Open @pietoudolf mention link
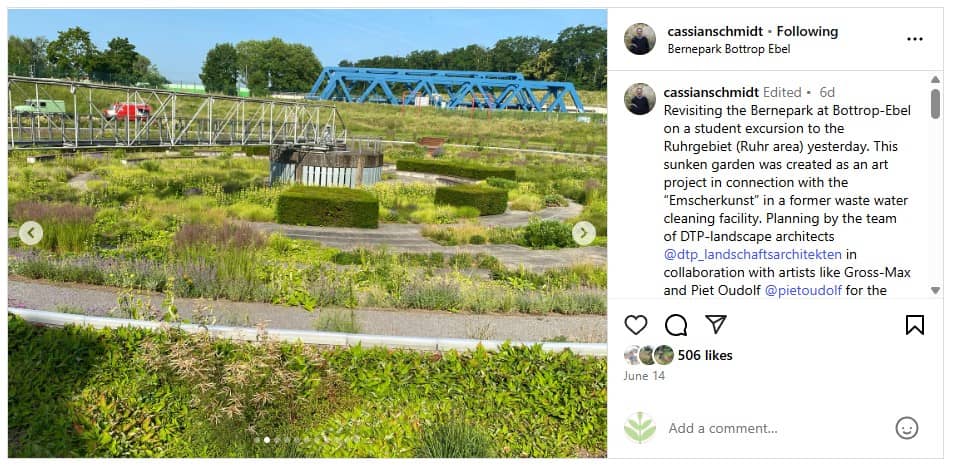Screen dimensions: 954x469 (803, 290)
